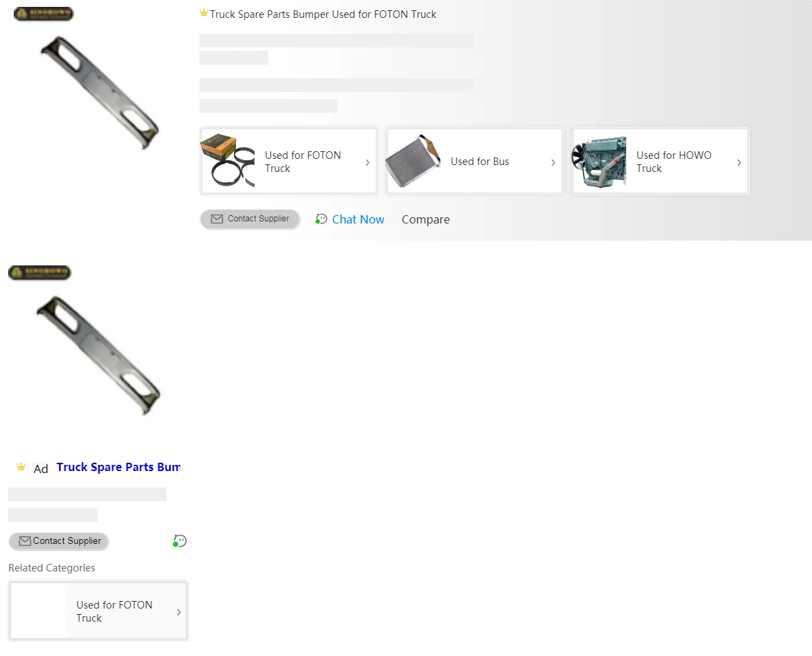This screenshot has height=656, width=812.
Task: Open the lower bumper product thumbnail
Action: [98, 356]
